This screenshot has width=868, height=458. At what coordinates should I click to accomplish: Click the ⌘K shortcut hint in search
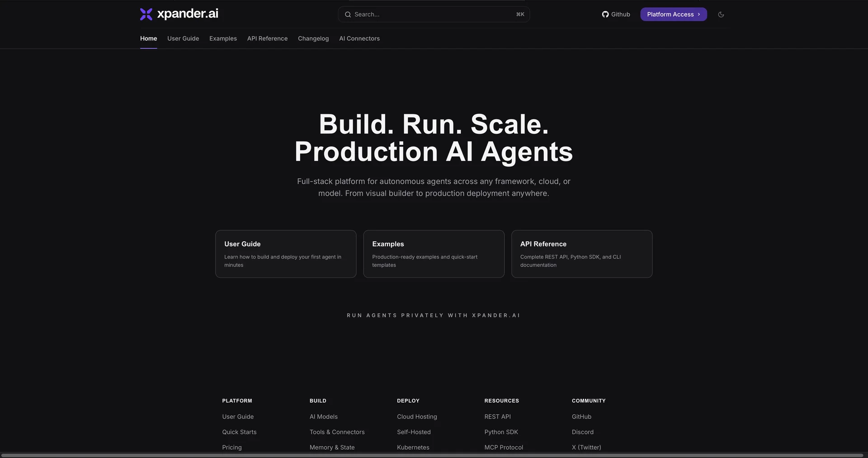[520, 14]
